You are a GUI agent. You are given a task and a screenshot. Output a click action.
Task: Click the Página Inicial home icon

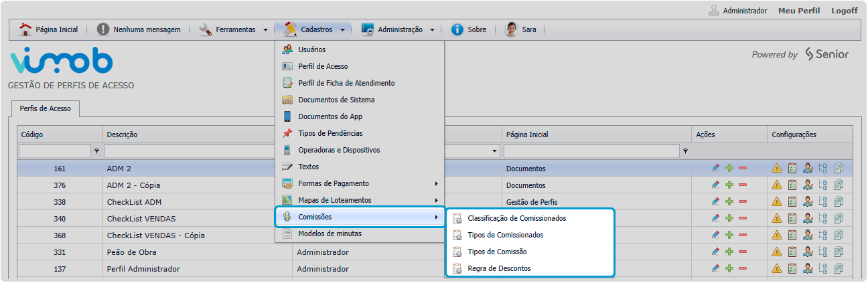[25, 29]
